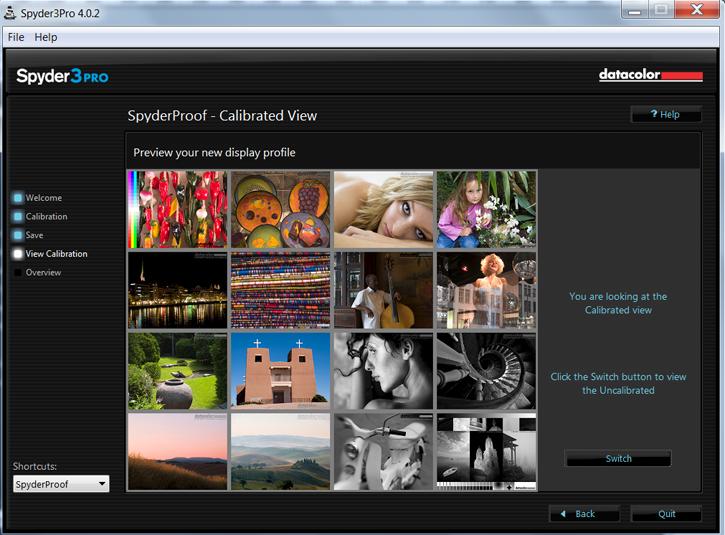This screenshot has height=535, width=725.
Task: Open the colorful beads thumbnail
Action: 281,290
